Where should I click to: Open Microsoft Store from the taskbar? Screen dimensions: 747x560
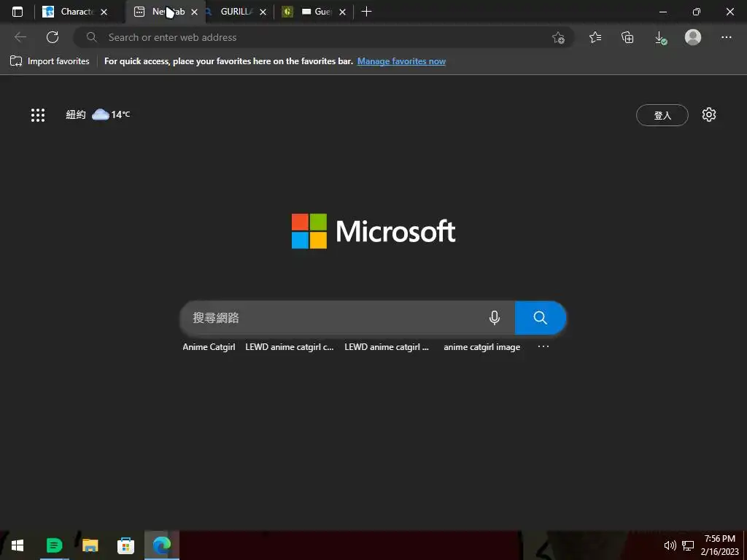(125, 545)
